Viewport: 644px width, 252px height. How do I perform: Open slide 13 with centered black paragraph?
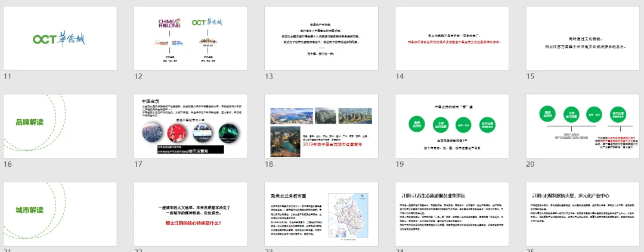[321, 38]
